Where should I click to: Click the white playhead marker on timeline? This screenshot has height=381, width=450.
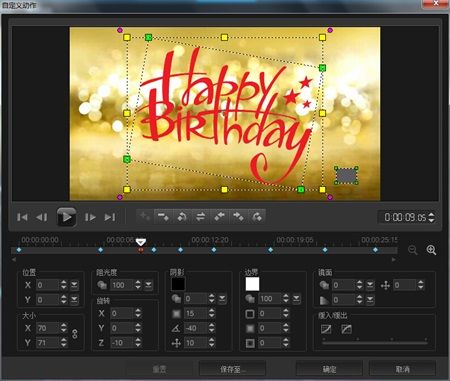pyautogui.click(x=141, y=242)
